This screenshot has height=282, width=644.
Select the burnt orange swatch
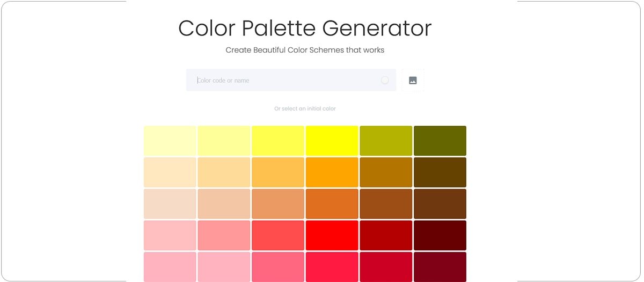pos(332,204)
